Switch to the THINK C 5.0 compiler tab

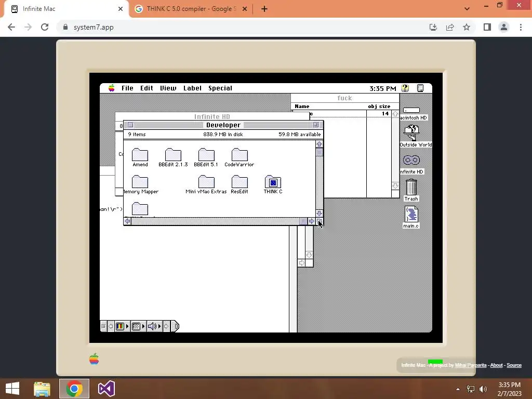[x=191, y=9]
